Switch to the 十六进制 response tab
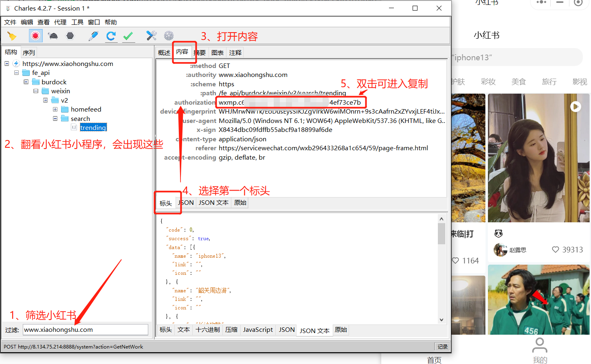591x364 pixels. 208,330
